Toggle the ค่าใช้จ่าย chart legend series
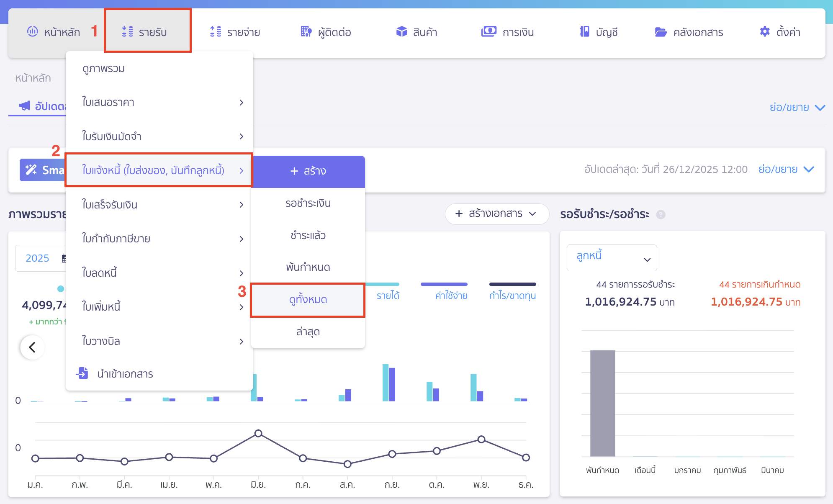Image resolution: width=833 pixels, height=504 pixels. tap(451, 296)
